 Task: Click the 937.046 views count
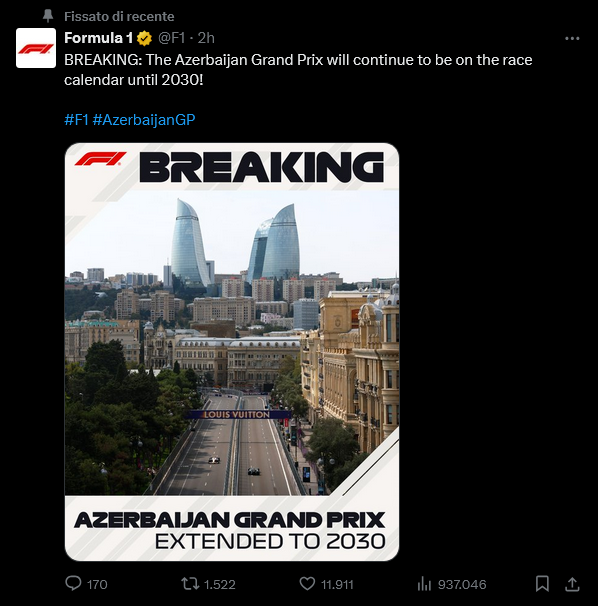point(462,584)
